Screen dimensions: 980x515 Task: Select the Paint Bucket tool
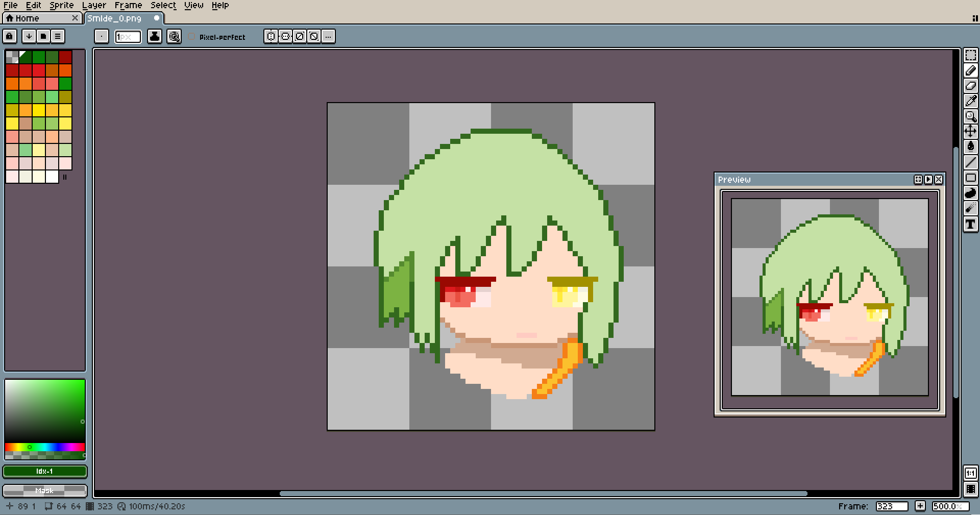point(970,147)
